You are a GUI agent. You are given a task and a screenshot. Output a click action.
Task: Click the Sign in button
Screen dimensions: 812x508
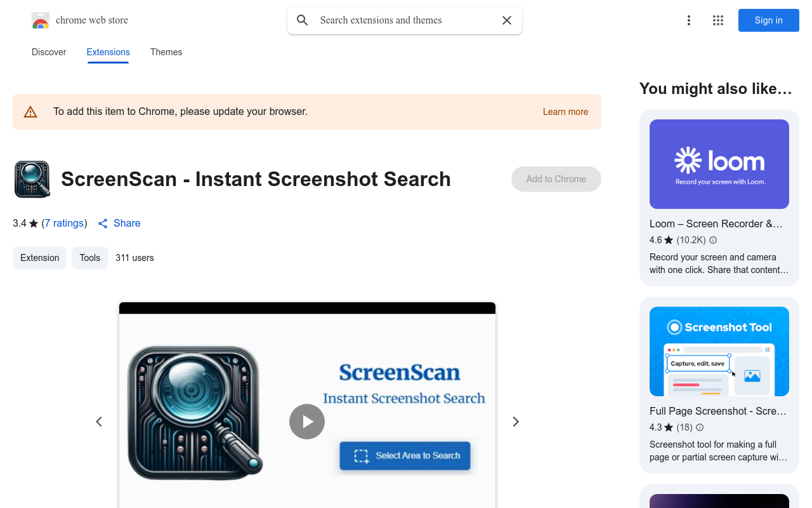[x=769, y=20]
